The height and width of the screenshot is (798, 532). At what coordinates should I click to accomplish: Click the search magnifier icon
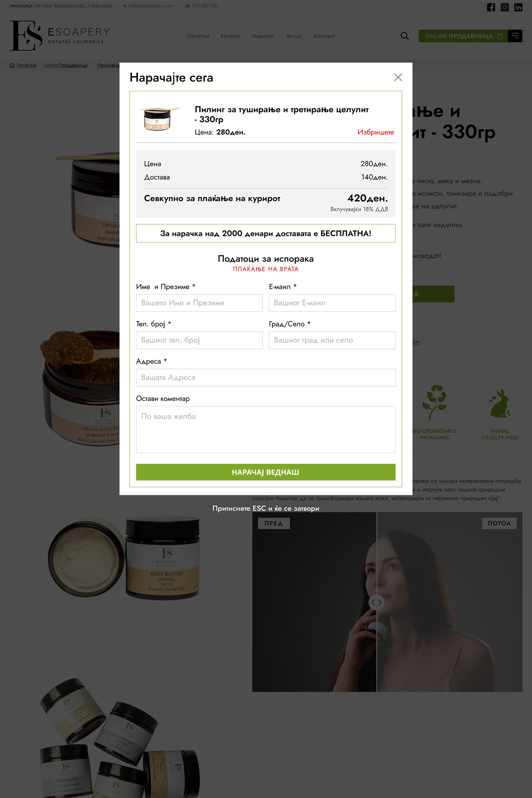coord(405,36)
